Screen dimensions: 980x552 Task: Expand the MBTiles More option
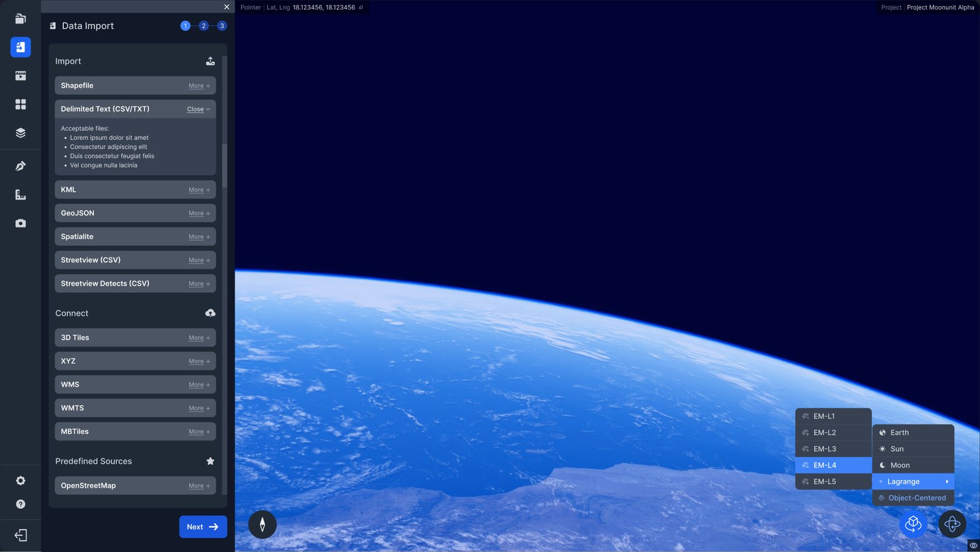pyautogui.click(x=199, y=432)
